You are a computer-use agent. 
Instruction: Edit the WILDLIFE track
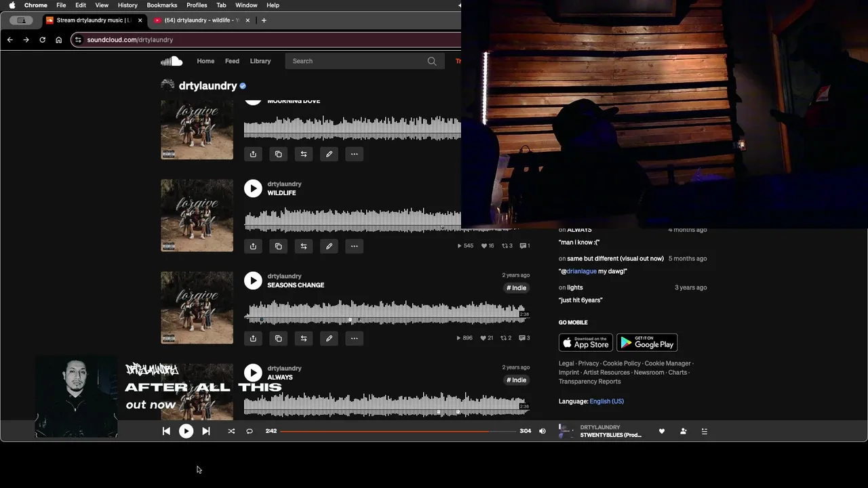329,246
